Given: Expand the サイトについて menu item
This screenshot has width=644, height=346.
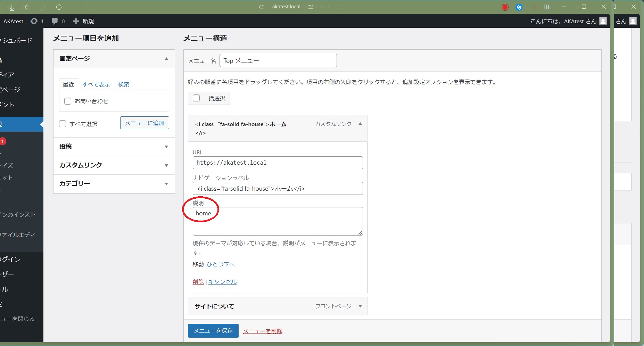Looking at the screenshot, I should pos(360,306).
